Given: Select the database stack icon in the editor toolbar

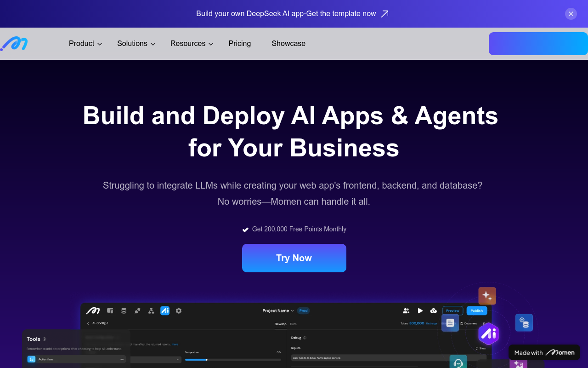Looking at the screenshot, I should click(124, 310).
